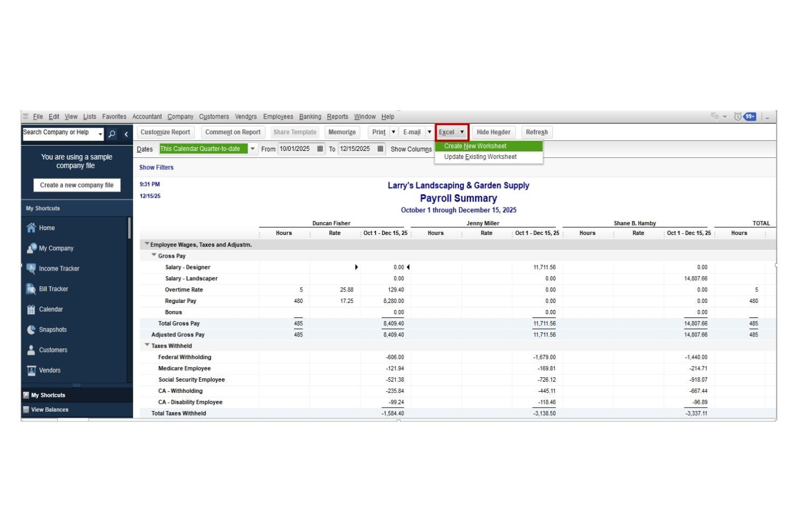Open My Company from the sidebar
The width and height of the screenshot is (798, 532).
click(x=56, y=248)
